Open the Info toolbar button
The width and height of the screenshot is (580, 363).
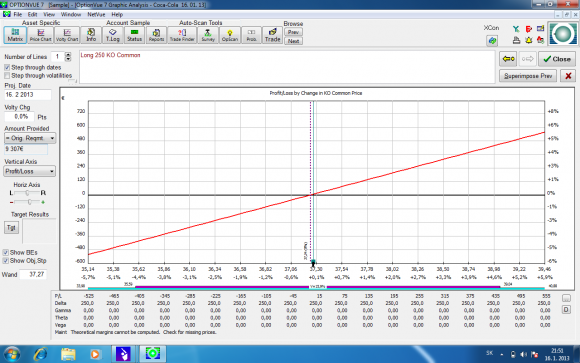91,35
